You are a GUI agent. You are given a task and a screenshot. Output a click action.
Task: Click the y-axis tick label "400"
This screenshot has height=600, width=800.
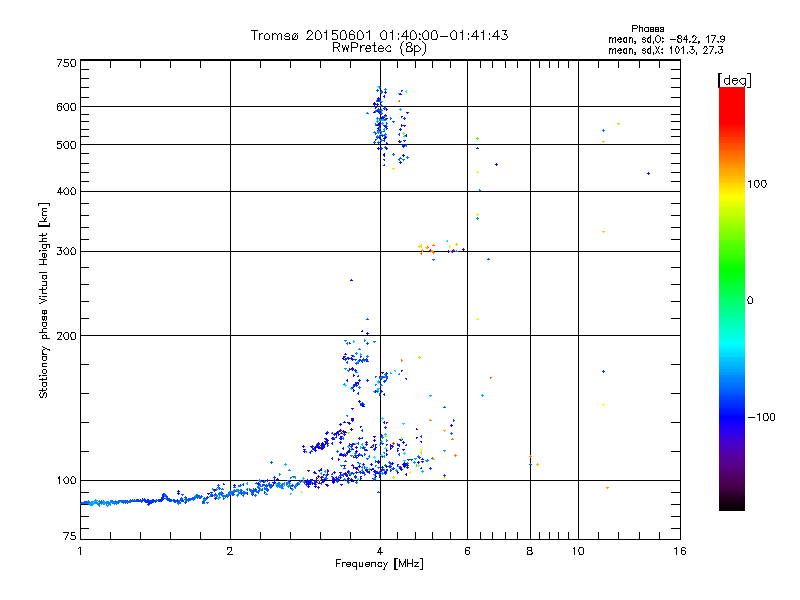[66, 191]
